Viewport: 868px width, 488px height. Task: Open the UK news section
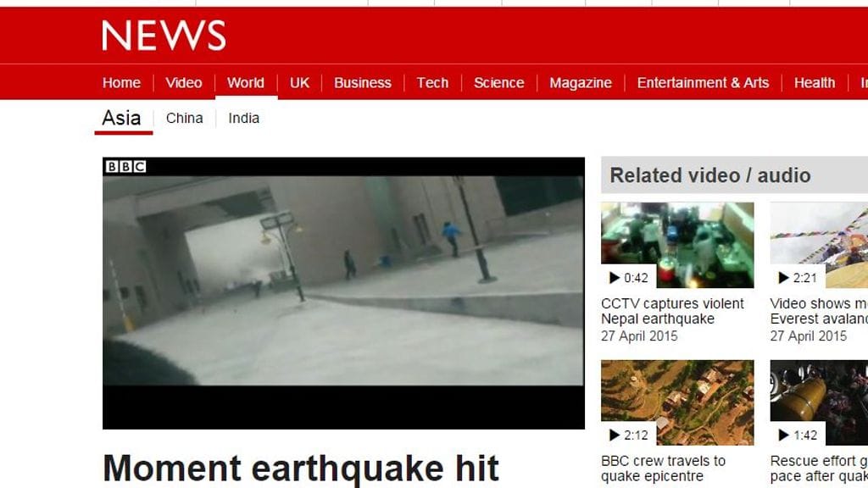point(299,83)
